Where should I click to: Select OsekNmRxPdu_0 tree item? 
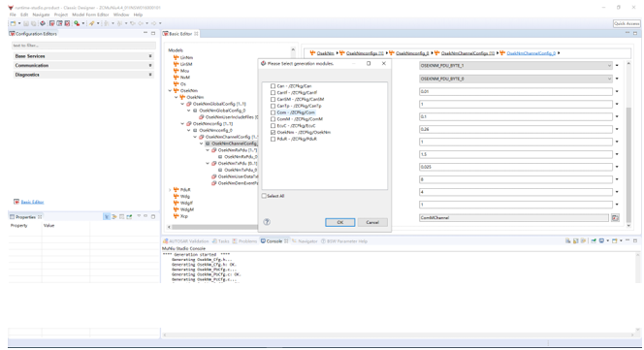tap(241, 156)
